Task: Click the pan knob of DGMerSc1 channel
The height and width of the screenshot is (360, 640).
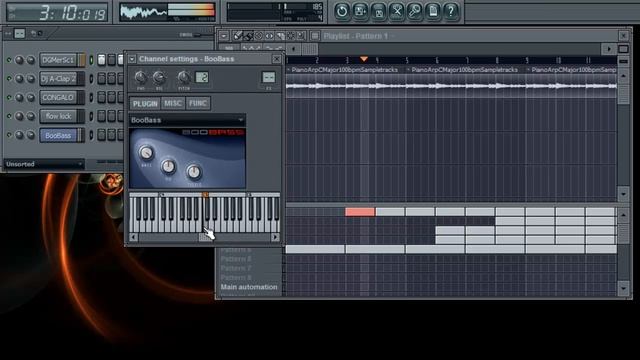Action: coord(19,60)
